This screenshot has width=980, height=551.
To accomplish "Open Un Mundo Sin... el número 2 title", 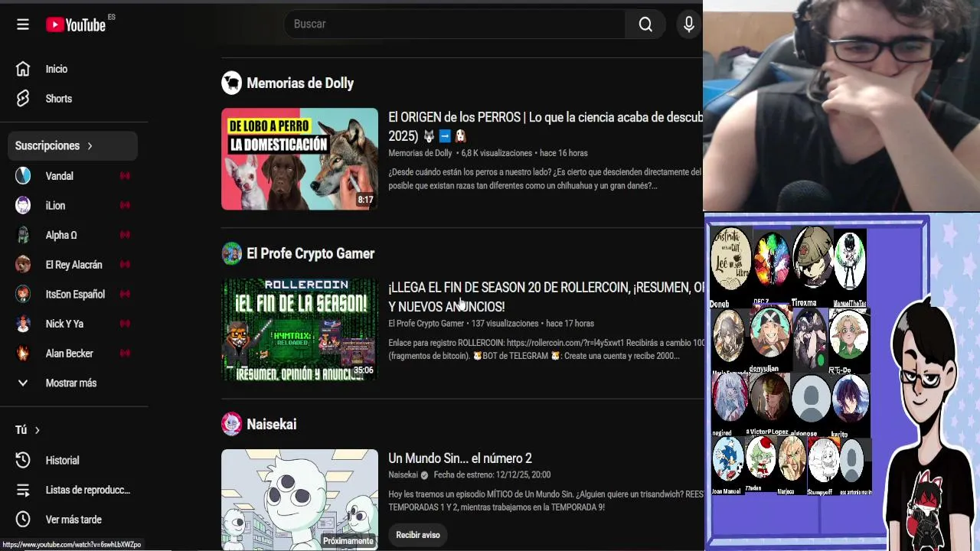I will tap(459, 458).
